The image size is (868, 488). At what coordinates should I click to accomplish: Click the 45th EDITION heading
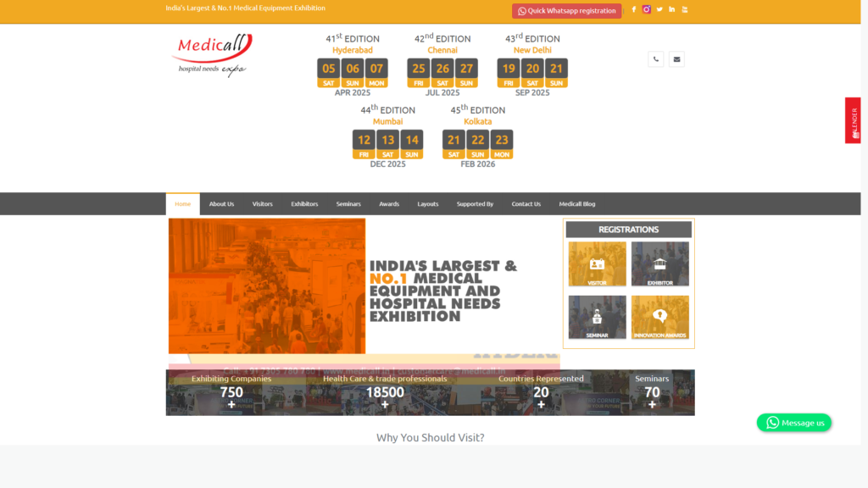478,109
